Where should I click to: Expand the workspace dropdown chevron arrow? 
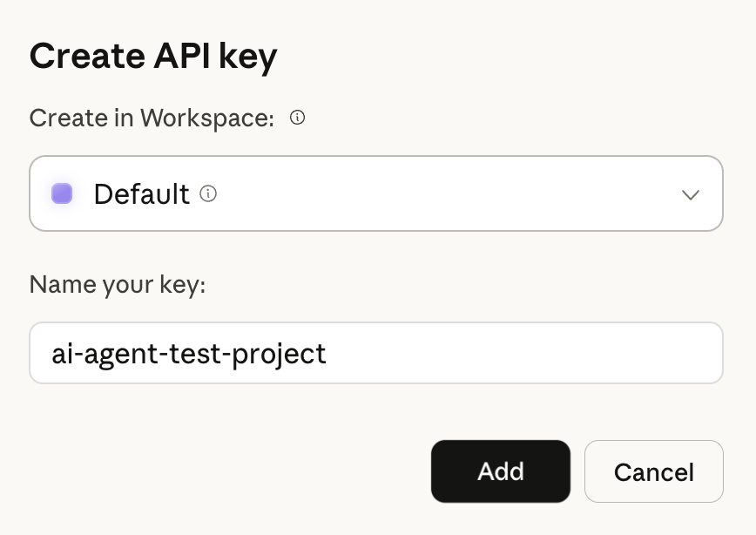point(690,194)
